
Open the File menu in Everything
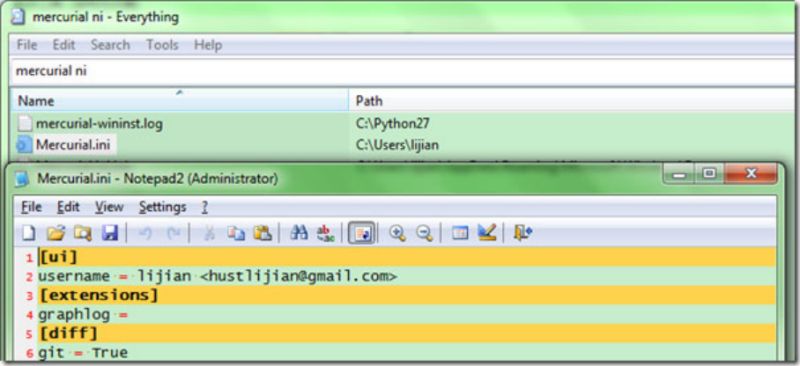click(27, 45)
